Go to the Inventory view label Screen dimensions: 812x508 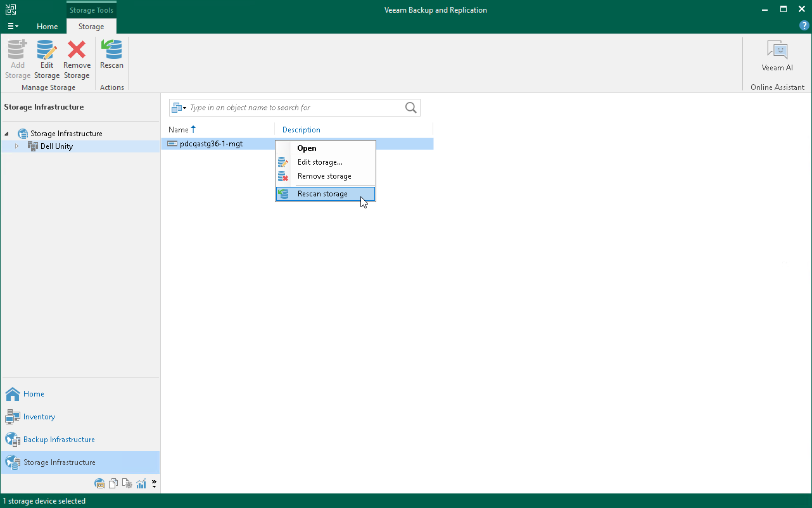(x=39, y=417)
